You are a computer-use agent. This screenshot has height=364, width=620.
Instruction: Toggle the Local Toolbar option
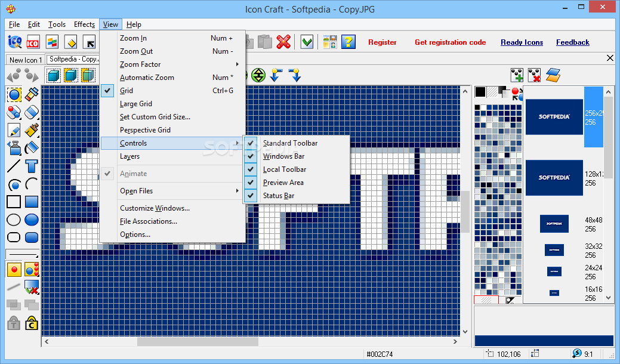click(297, 169)
